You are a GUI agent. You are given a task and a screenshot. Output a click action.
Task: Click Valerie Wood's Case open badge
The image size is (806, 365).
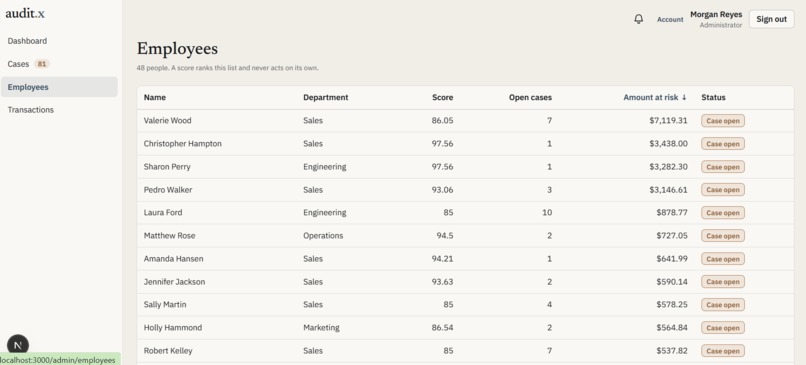(x=723, y=121)
